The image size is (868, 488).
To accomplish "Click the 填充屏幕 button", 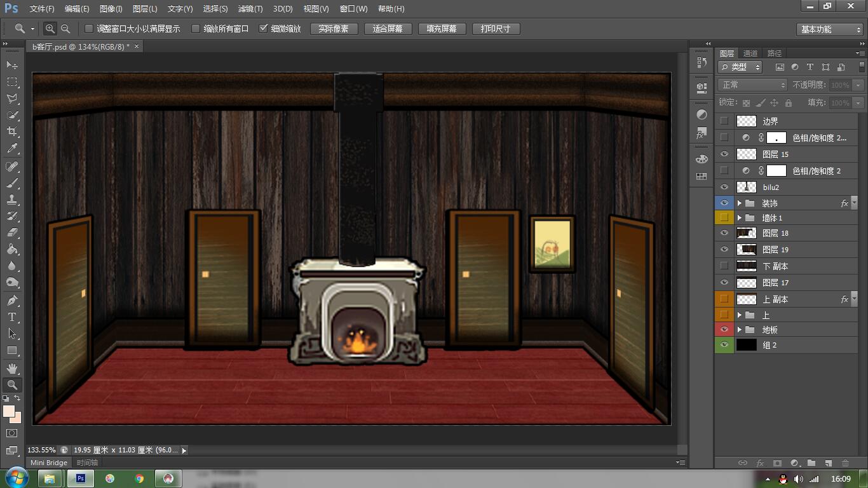I will (442, 29).
